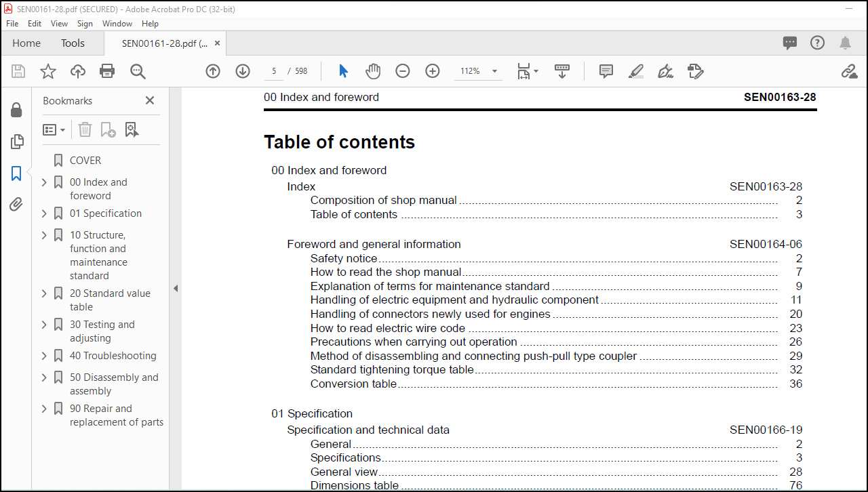Open the File menu

coord(12,23)
